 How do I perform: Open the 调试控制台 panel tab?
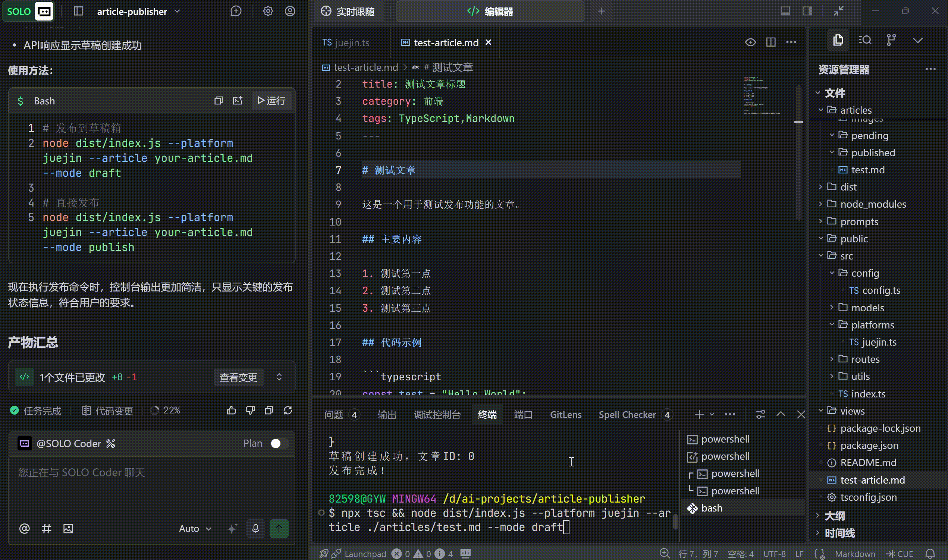(437, 415)
